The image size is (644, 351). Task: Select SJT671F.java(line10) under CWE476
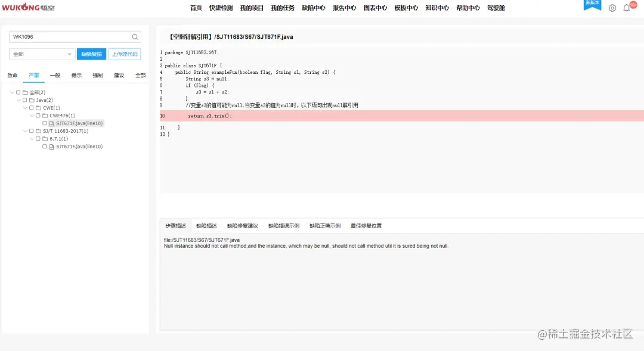click(79, 123)
